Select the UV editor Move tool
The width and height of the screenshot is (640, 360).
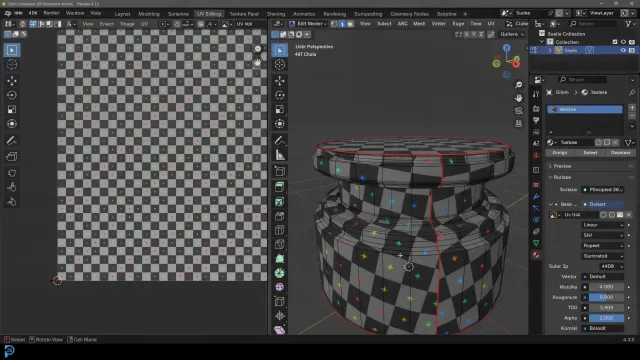12,81
